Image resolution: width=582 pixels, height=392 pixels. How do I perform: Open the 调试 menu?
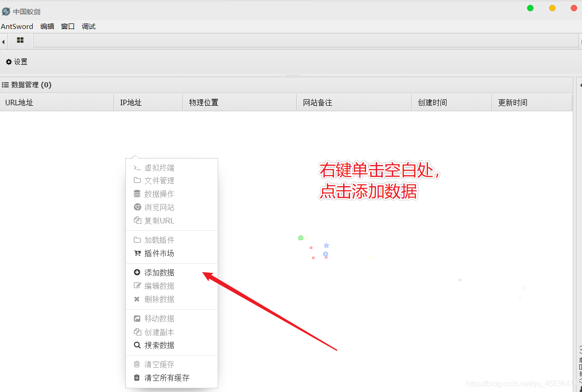(x=89, y=27)
